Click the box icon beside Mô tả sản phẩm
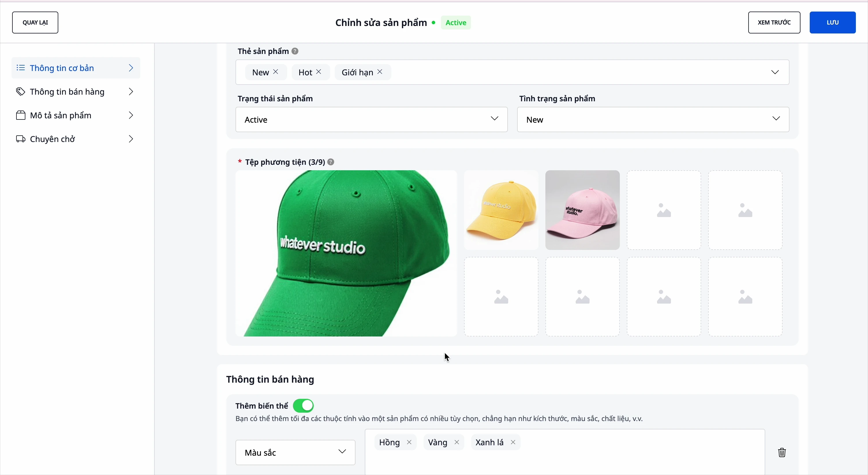Image resolution: width=868 pixels, height=475 pixels. pyautogui.click(x=20, y=115)
